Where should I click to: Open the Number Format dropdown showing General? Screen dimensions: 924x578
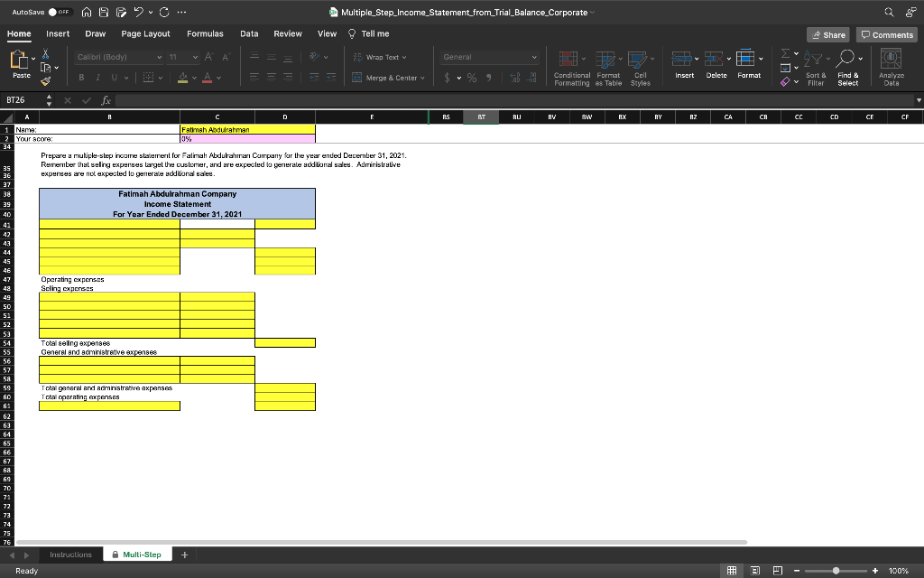(488, 56)
